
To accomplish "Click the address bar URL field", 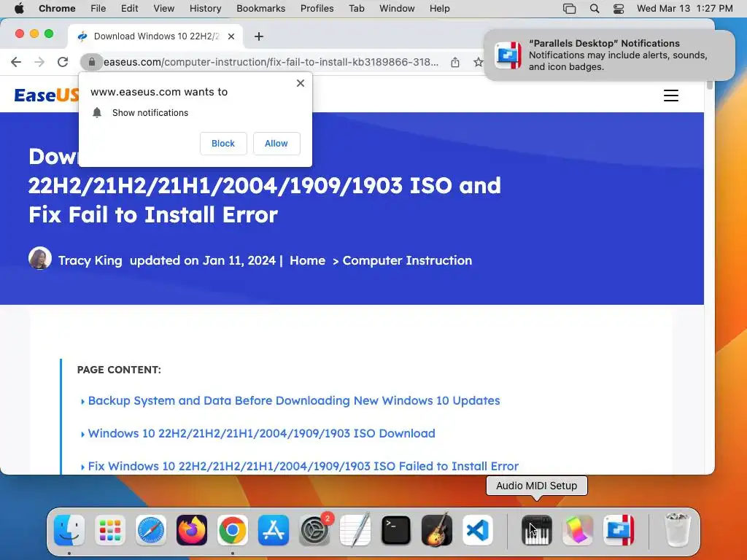I will 271,62.
